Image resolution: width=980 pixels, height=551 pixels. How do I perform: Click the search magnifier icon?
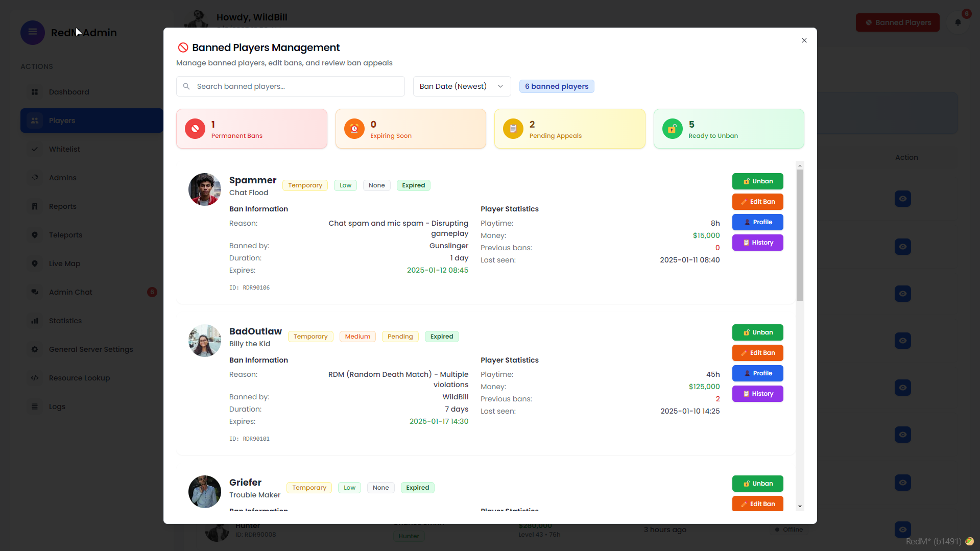tap(186, 86)
